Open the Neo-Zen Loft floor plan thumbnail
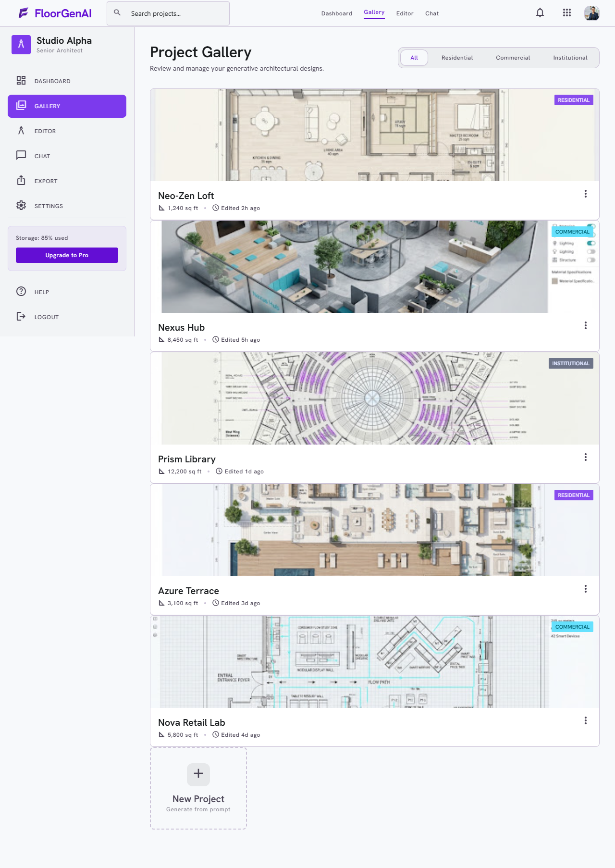 pos(375,135)
